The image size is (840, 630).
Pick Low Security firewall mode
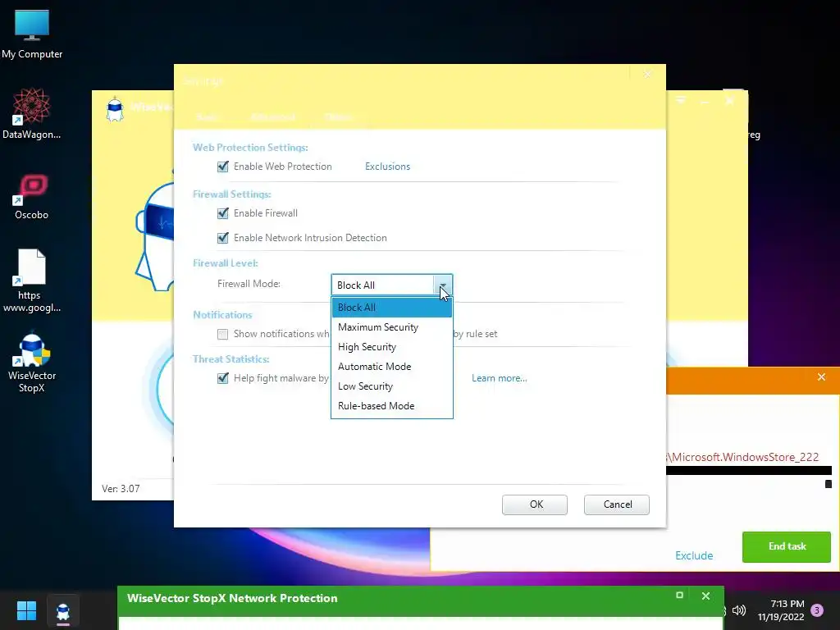pos(391,386)
